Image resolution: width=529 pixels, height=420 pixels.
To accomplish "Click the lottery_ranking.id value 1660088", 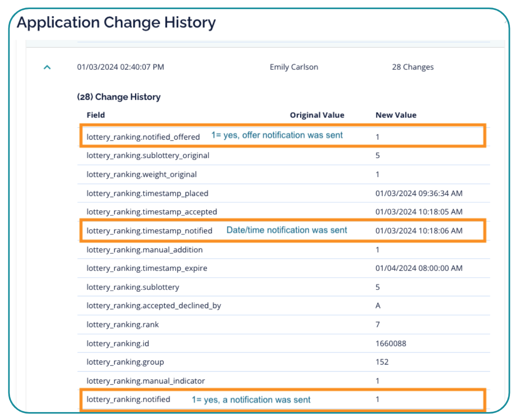I will [x=390, y=343].
